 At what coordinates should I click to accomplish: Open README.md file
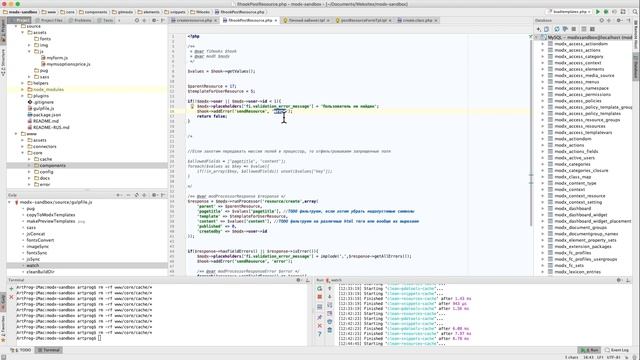tap(43, 121)
